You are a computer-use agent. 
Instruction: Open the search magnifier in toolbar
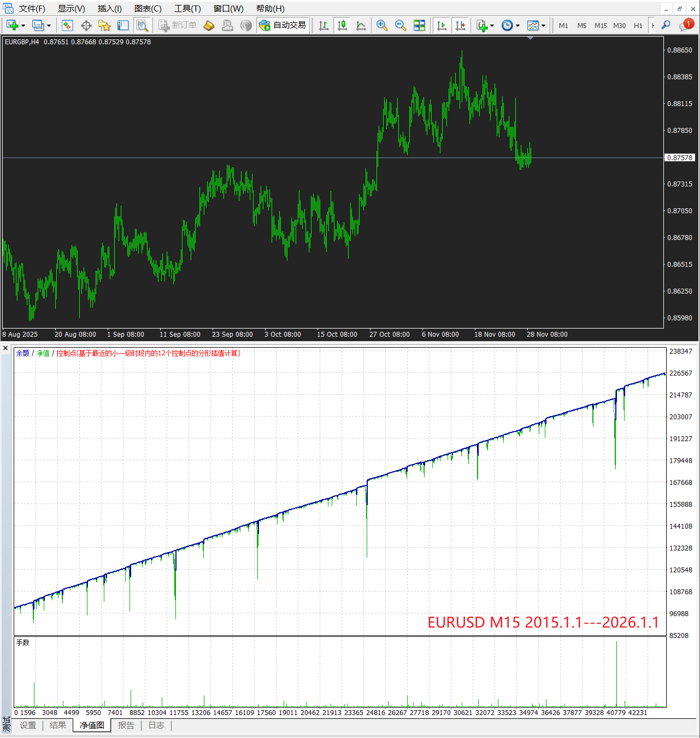click(666, 25)
